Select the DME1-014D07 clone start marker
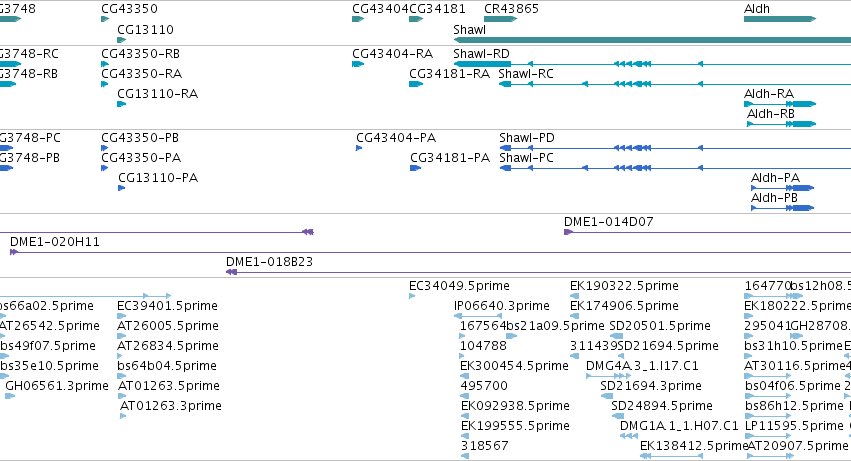 tap(568, 232)
